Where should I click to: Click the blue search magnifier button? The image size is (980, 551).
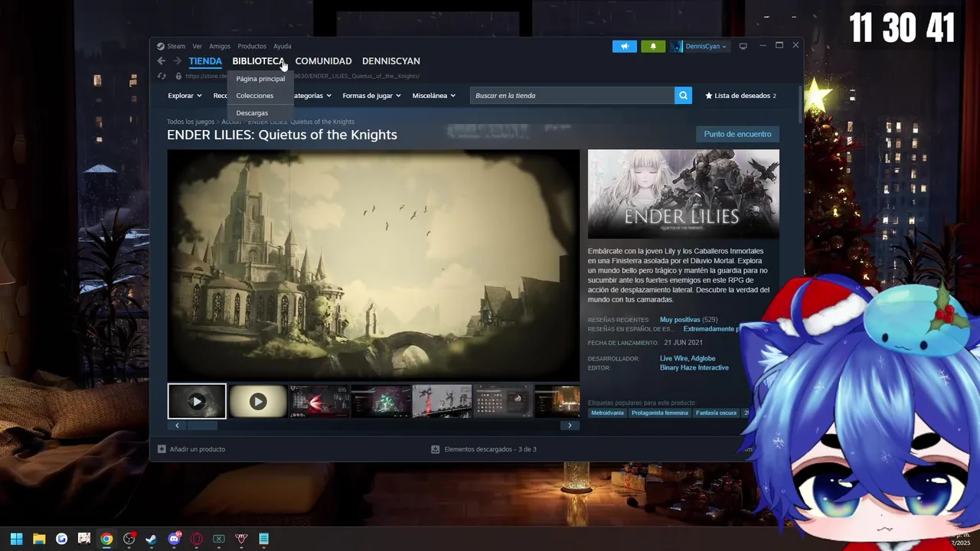(x=683, y=96)
